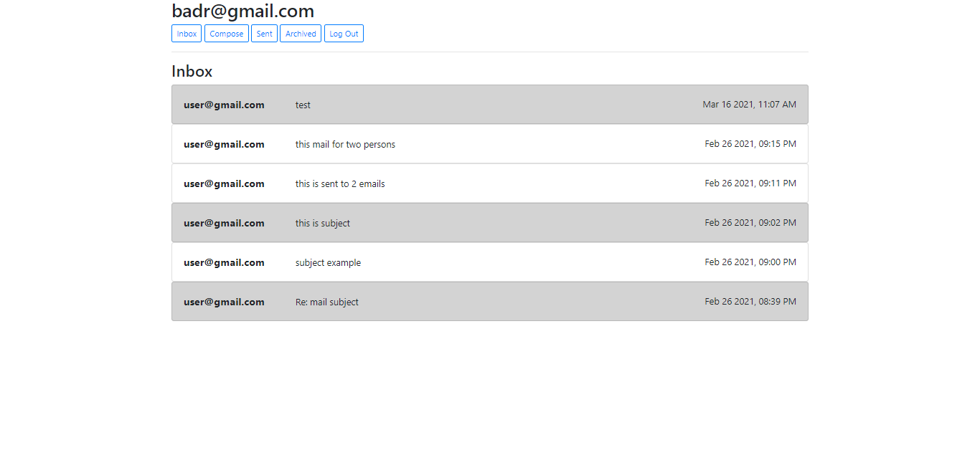
Task: Click the Inbox navigation button
Action: tap(186, 33)
